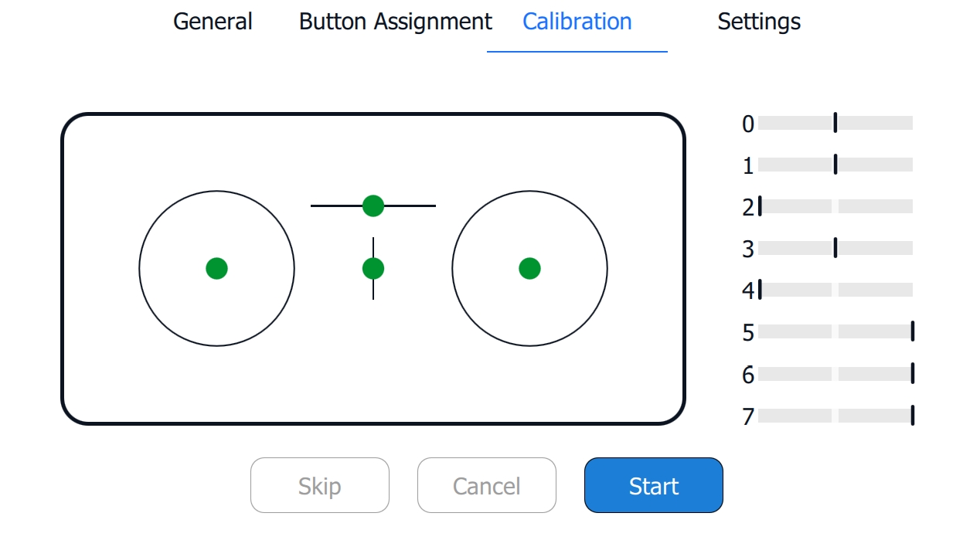Screen dimensions: 980x547
Task: Click the horizontal axis green dot
Action: (373, 206)
